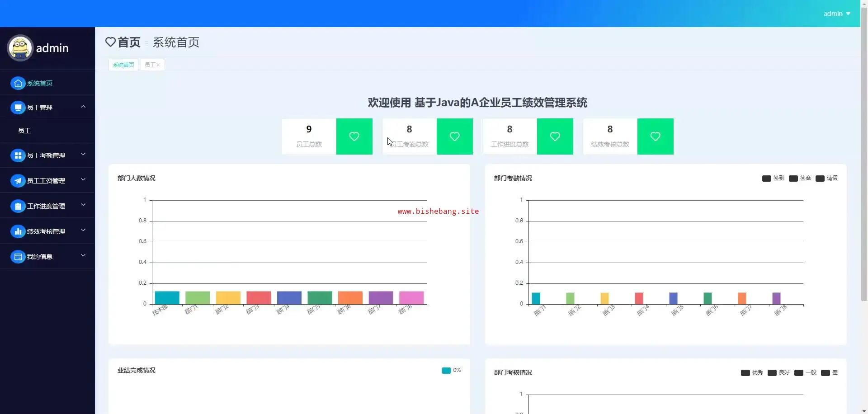Screen dimensions: 868x414
Task: Click the 工作进度管理 clipboard icon
Action: tap(18, 206)
